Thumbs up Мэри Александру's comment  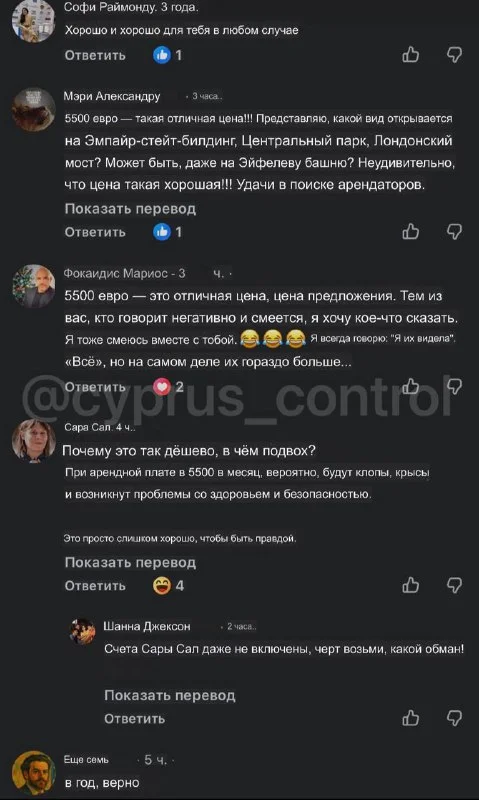[411, 232]
